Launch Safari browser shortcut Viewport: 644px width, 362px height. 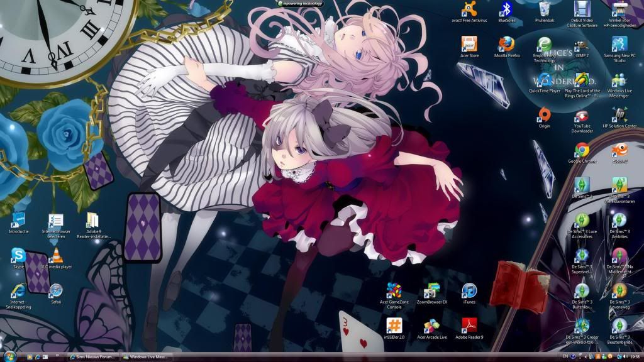56,293
